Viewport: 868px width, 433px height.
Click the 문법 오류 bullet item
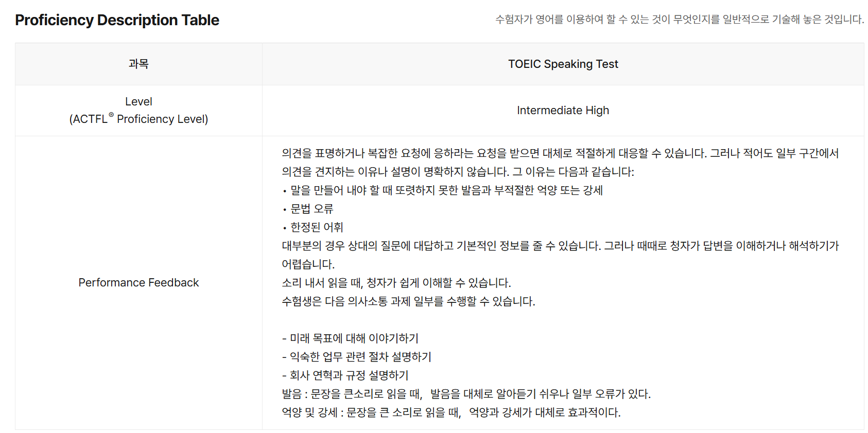pos(312,209)
